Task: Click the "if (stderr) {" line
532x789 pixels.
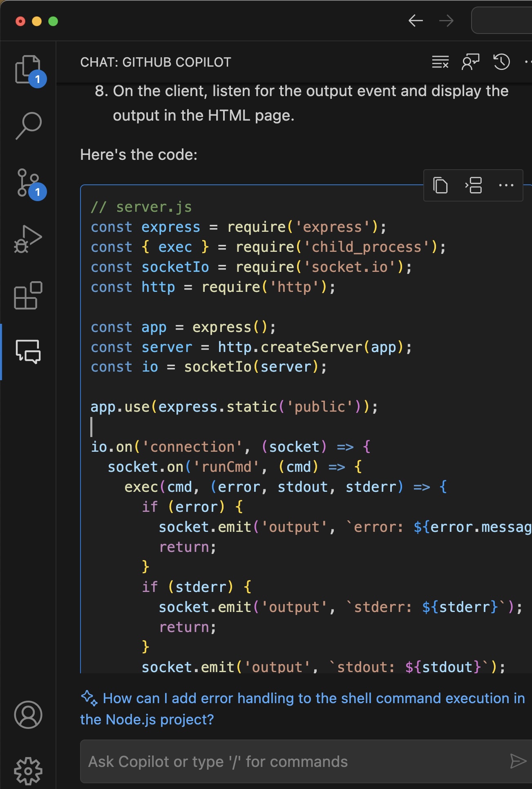Action: [197, 587]
